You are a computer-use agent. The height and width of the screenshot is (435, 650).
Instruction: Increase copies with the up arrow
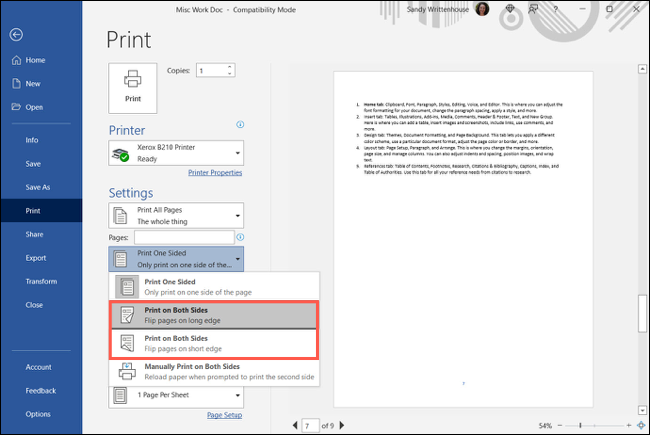pos(230,67)
